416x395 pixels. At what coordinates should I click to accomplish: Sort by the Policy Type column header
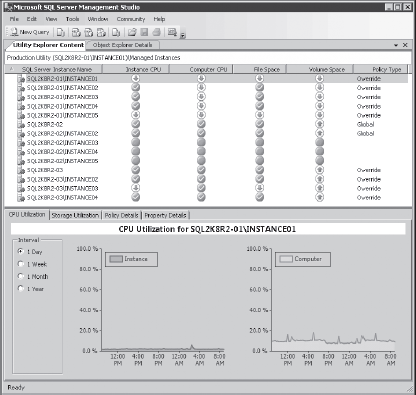pos(380,69)
